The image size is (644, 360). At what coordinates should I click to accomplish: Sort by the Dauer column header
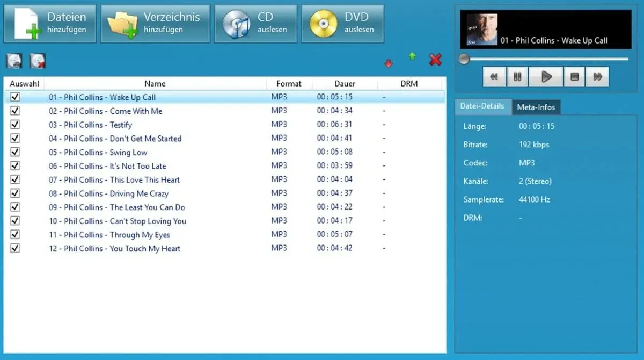[x=345, y=83]
